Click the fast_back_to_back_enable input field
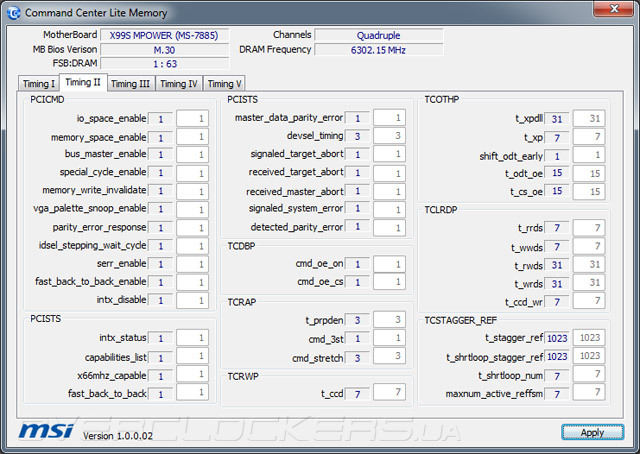640x454 pixels. click(192, 282)
